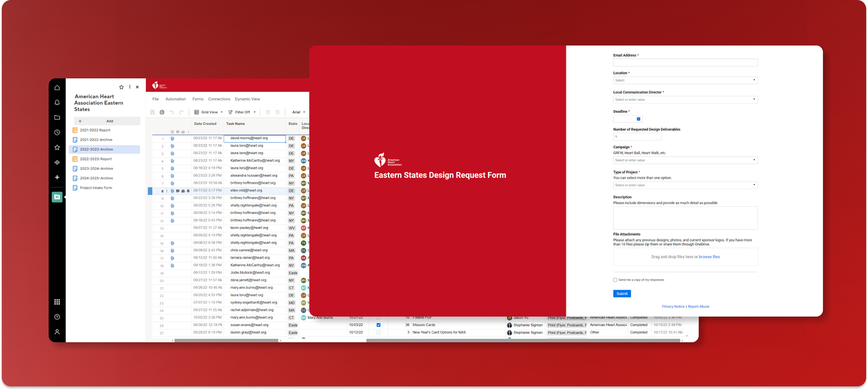Click the Outdent icon in the toolbar
This screenshot has height=390, width=868.
click(x=268, y=112)
